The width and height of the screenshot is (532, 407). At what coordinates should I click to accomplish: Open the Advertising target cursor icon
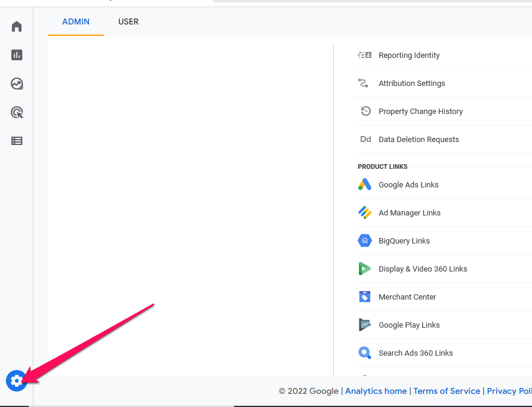(17, 112)
